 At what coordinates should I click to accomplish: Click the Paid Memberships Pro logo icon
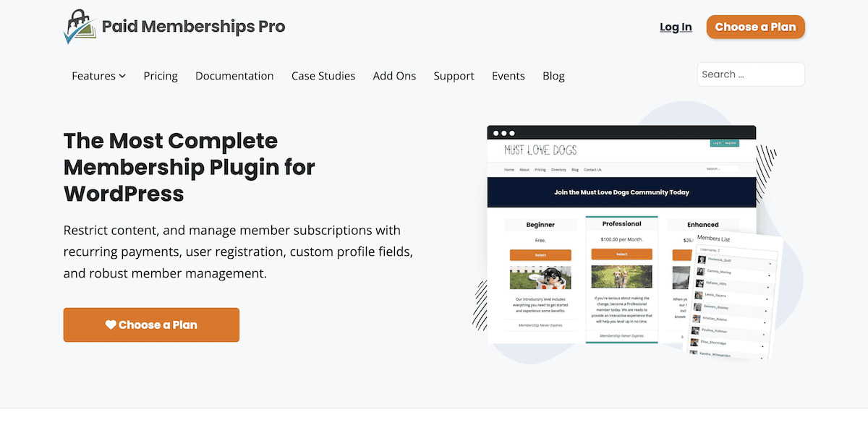[x=80, y=27]
